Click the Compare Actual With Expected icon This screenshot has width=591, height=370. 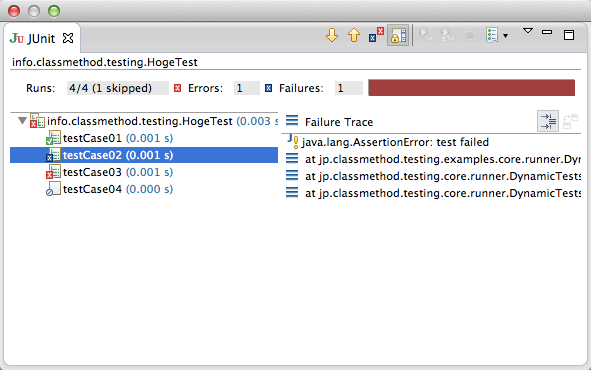coord(570,121)
